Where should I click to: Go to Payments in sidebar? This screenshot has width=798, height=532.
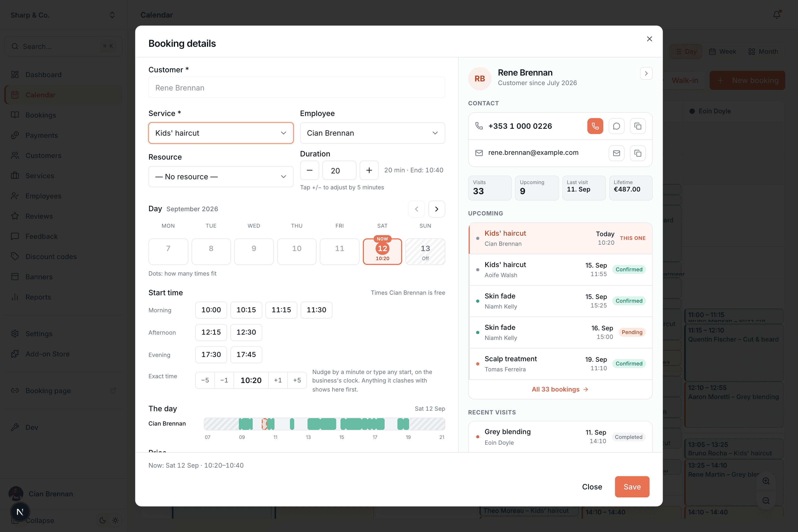[64, 135]
